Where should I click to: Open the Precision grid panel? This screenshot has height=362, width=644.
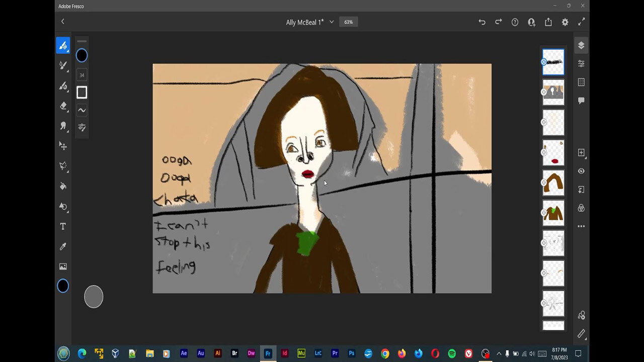(581, 82)
